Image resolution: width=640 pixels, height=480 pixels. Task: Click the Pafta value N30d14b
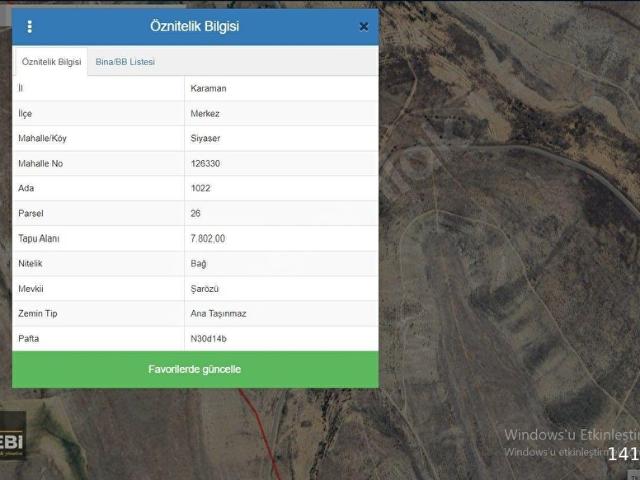coord(208,339)
